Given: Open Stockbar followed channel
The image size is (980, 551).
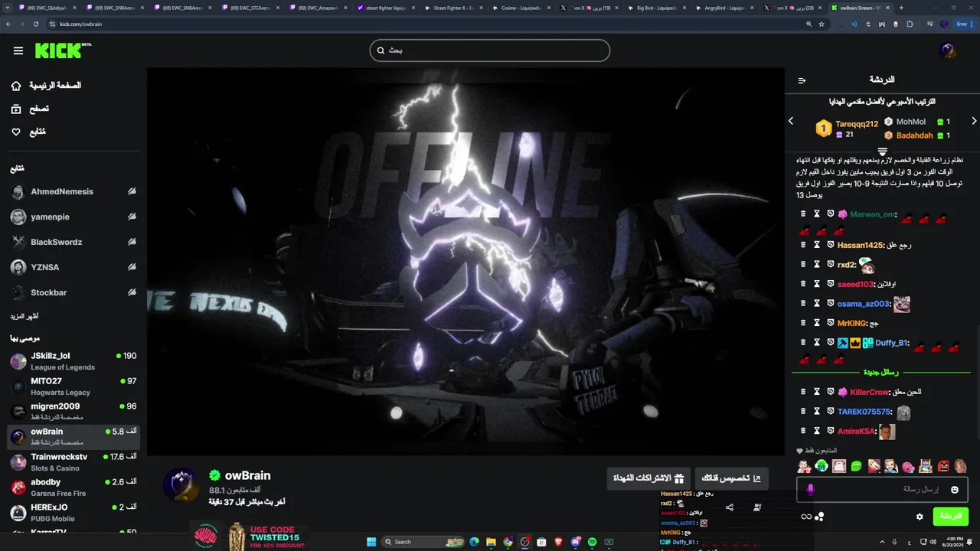Looking at the screenshot, I should [x=73, y=293].
